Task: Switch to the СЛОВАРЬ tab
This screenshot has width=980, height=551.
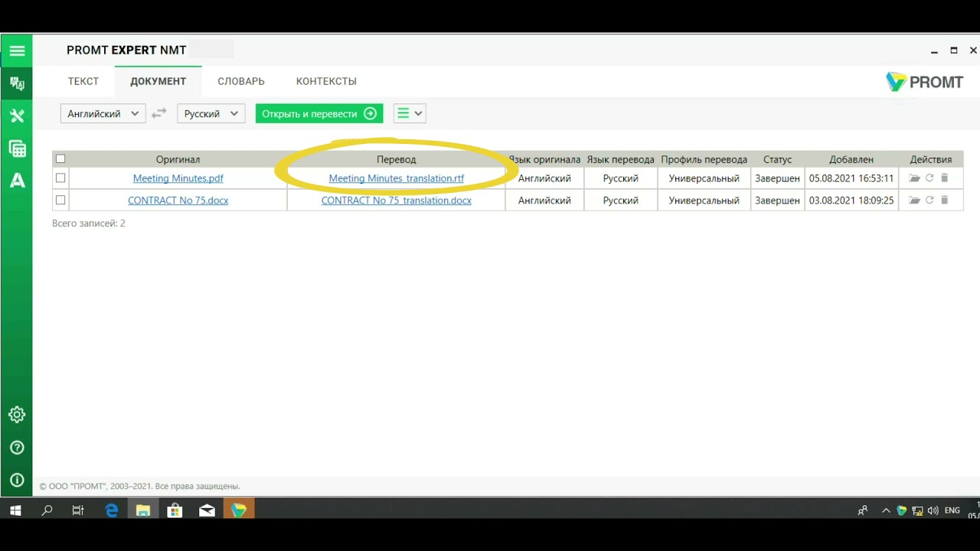Action: coord(241,81)
